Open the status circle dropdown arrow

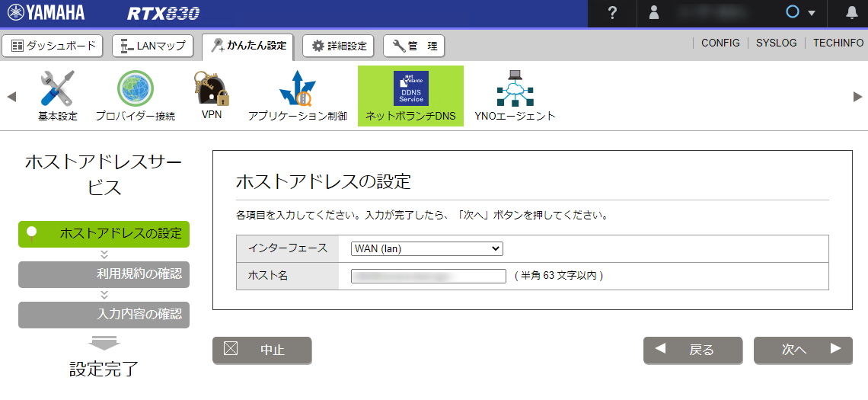pos(812,14)
